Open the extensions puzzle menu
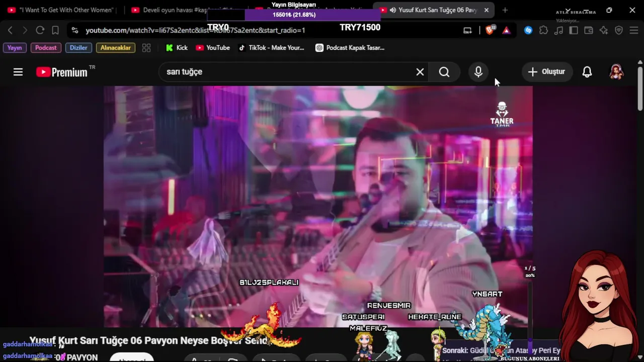The image size is (644, 362). click(543, 30)
